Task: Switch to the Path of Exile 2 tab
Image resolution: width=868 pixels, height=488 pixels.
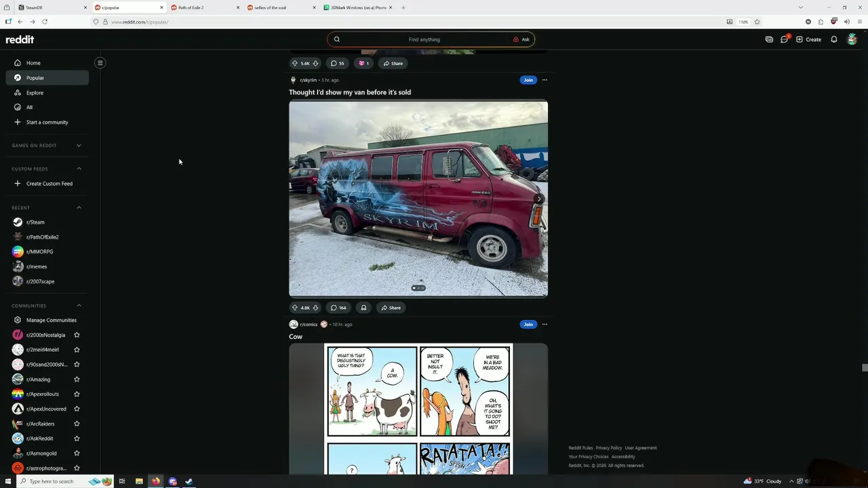Action: 205,7
